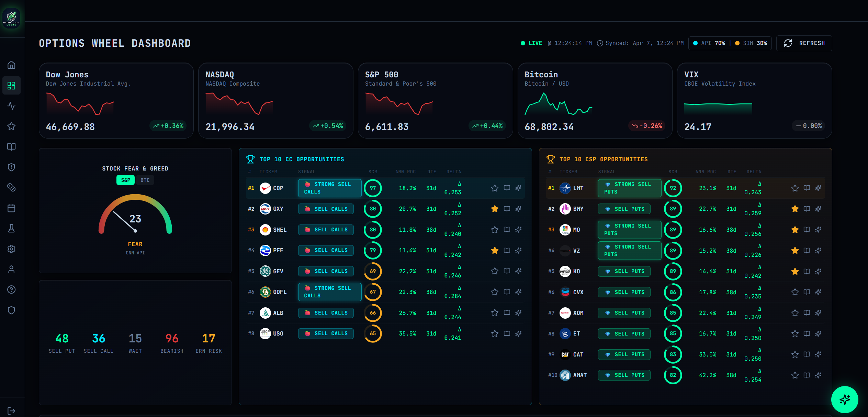Viewport: 868px width, 417px height.
Task: Click the sparkle AI icon in OXY row
Action: tap(518, 209)
